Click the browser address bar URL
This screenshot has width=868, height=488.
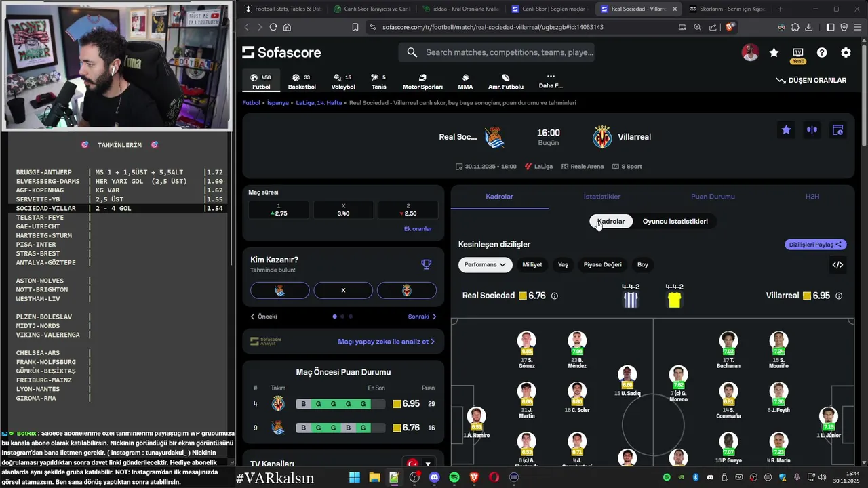[492, 27]
